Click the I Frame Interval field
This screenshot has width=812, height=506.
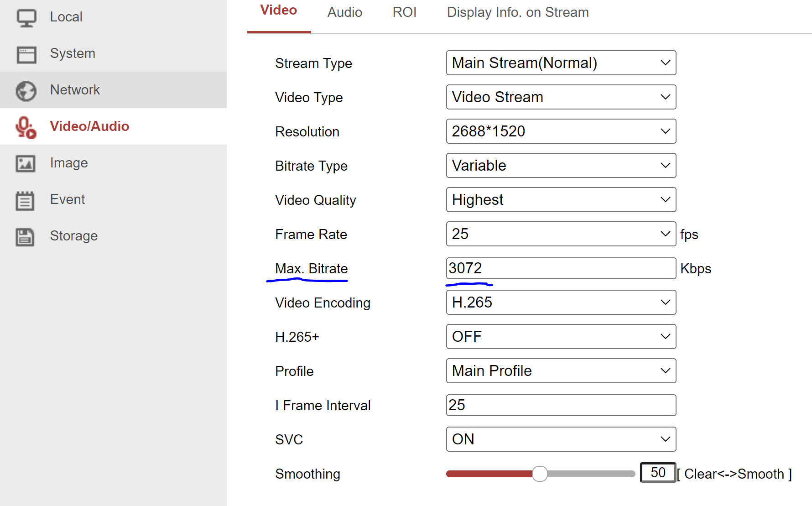(x=561, y=405)
